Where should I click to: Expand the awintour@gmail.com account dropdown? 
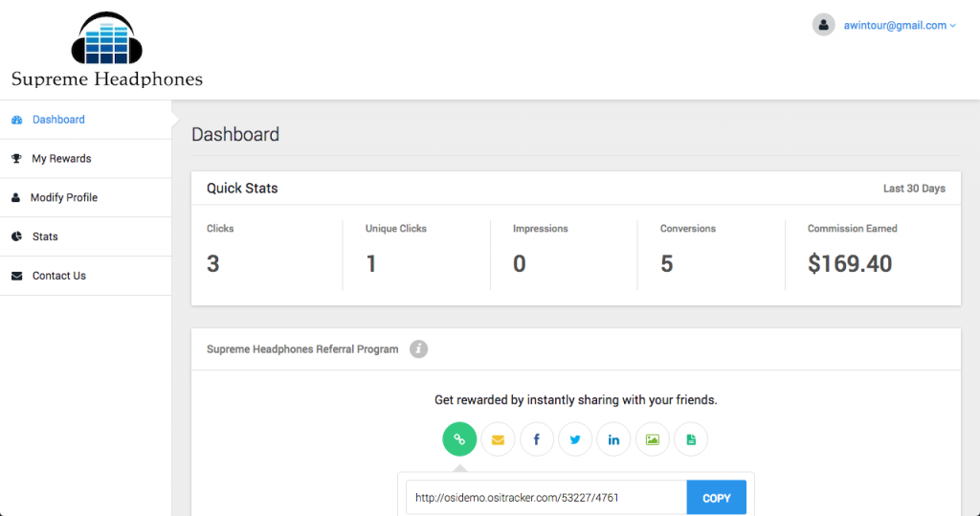pos(900,26)
